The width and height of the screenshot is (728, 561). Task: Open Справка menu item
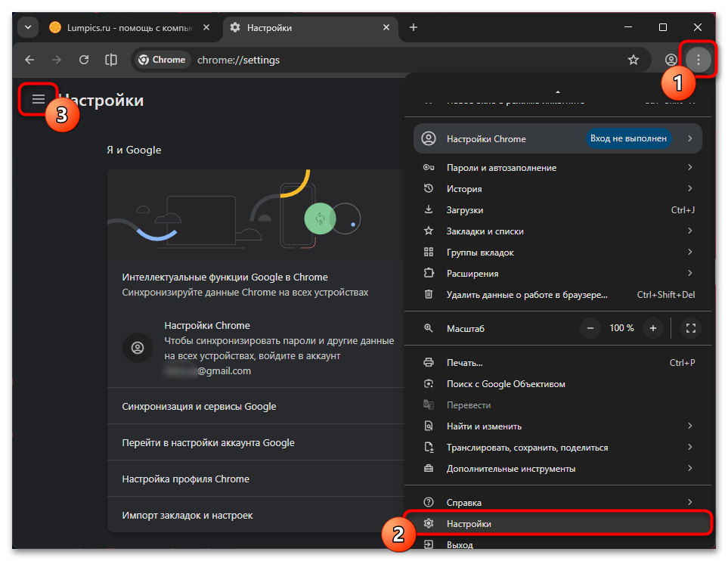557,503
